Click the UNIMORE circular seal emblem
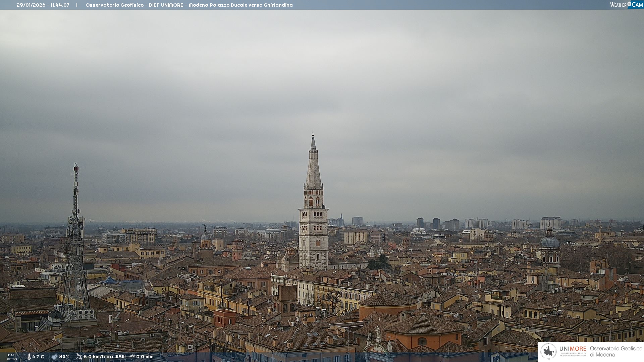The width and height of the screenshot is (644, 362). pyautogui.click(x=548, y=351)
